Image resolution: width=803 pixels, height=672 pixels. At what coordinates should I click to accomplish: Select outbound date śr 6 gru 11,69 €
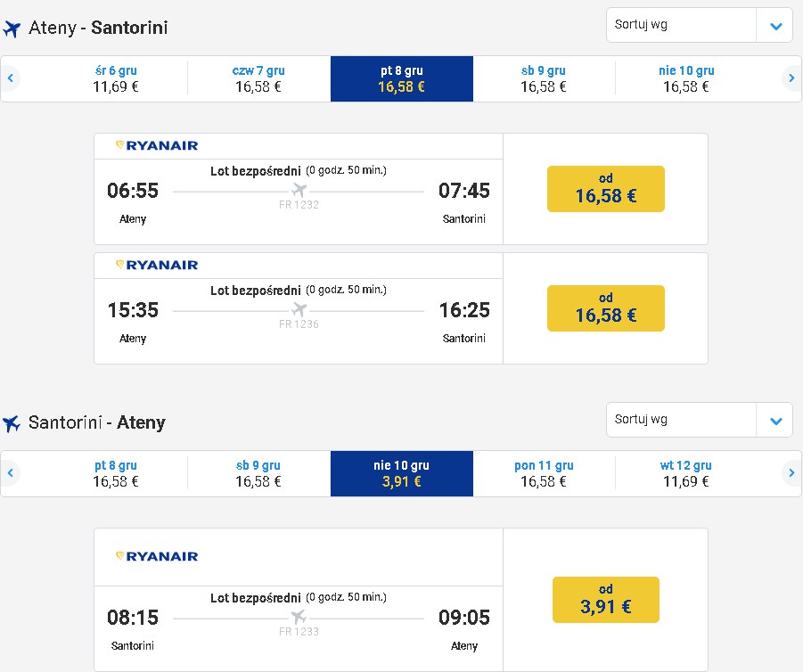(x=116, y=79)
